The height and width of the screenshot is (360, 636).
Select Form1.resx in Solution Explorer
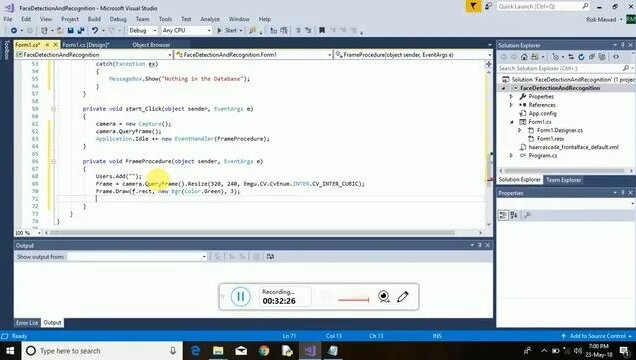point(550,139)
